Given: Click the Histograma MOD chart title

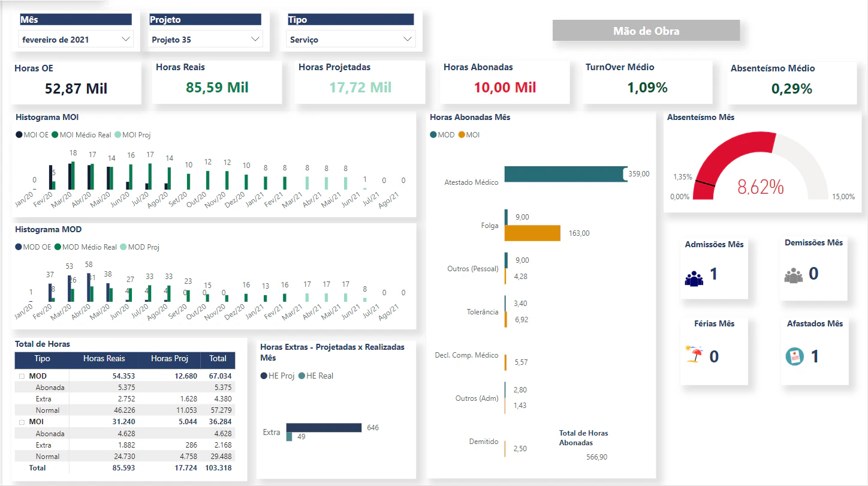Looking at the screenshot, I should [49, 230].
